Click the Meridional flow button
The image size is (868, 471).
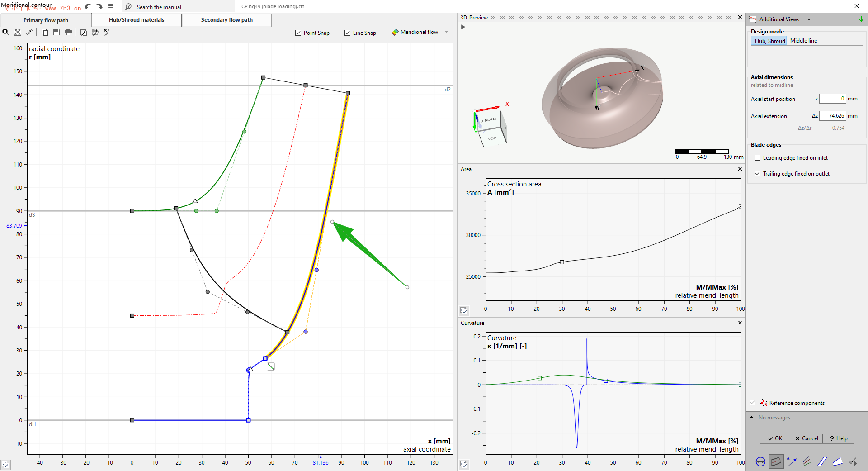(x=415, y=32)
